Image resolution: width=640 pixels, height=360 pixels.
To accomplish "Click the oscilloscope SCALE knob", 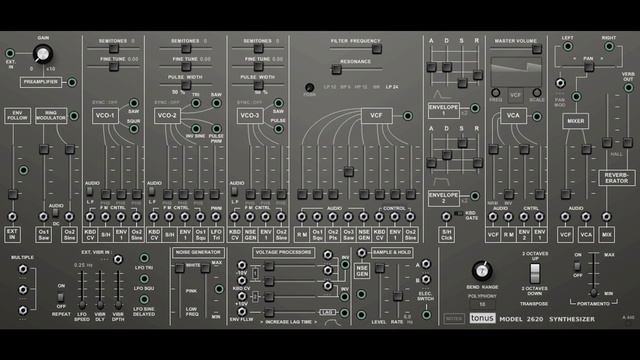I will point(537,93).
